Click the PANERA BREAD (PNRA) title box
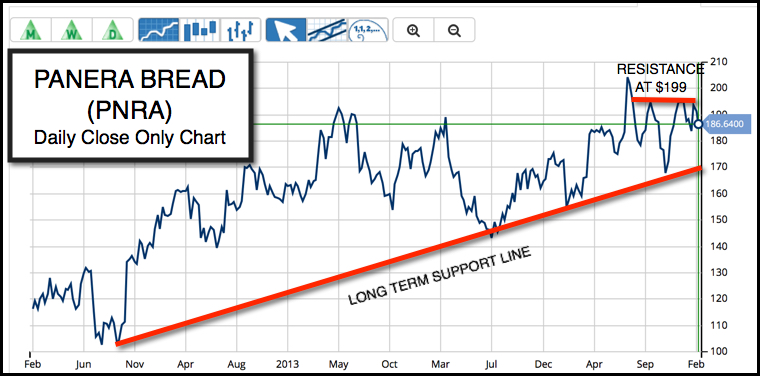Viewport: 760px width, 376px height. [130, 106]
